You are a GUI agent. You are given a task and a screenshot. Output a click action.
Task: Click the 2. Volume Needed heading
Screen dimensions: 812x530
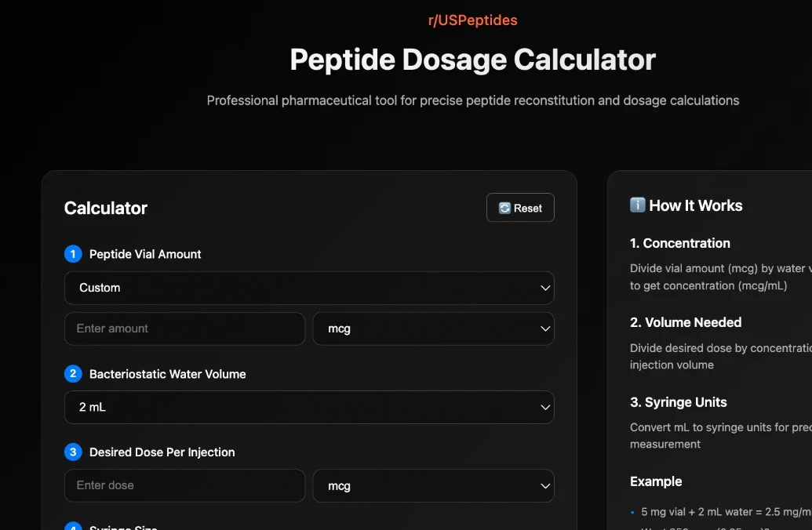[685, 322]
